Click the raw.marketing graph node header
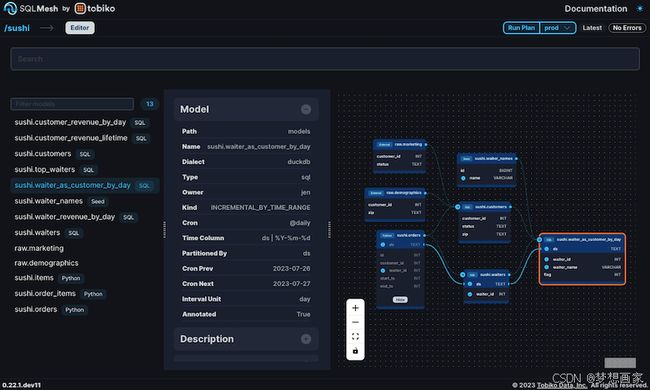This screenshot has height=390, width=650. tap(400, 145)
